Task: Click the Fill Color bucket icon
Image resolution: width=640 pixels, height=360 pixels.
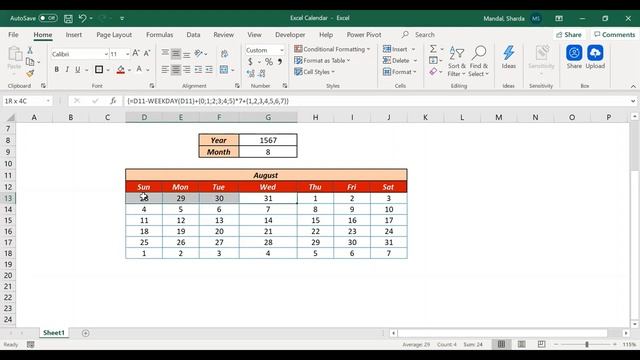Action: click(x=120, y=70)
